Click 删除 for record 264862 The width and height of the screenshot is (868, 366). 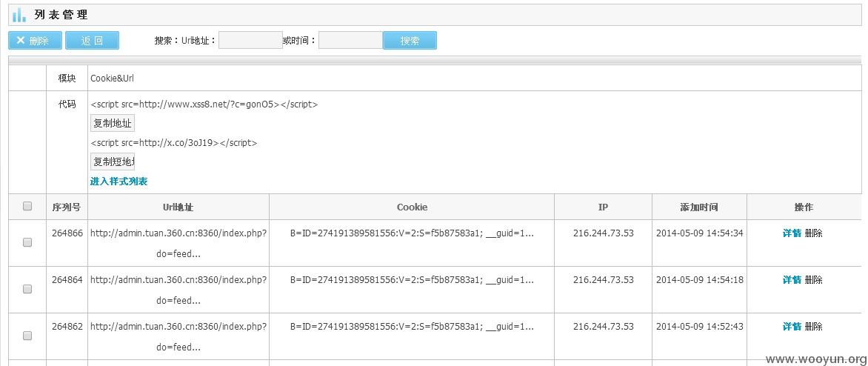[814, 327]
